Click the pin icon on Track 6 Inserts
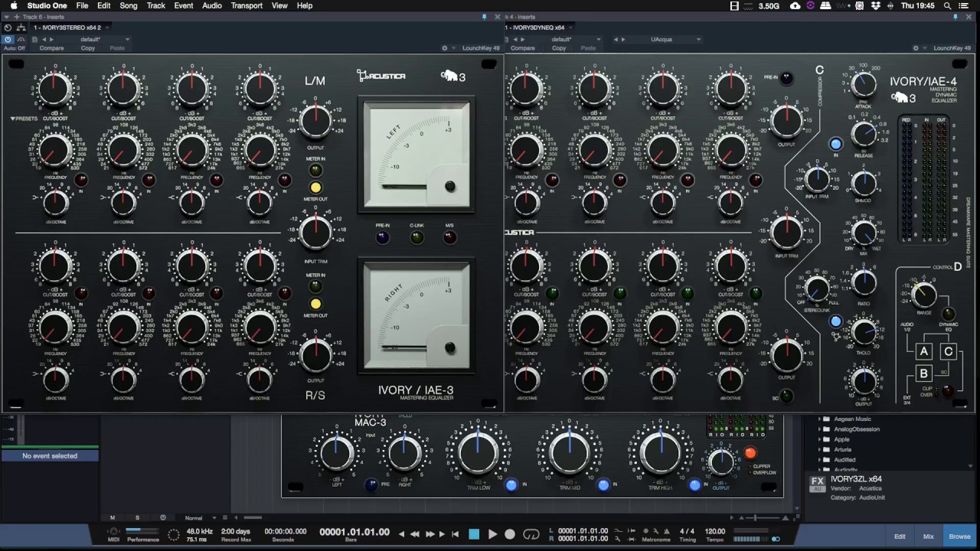The image size is (980, 551). pos(484,16)
